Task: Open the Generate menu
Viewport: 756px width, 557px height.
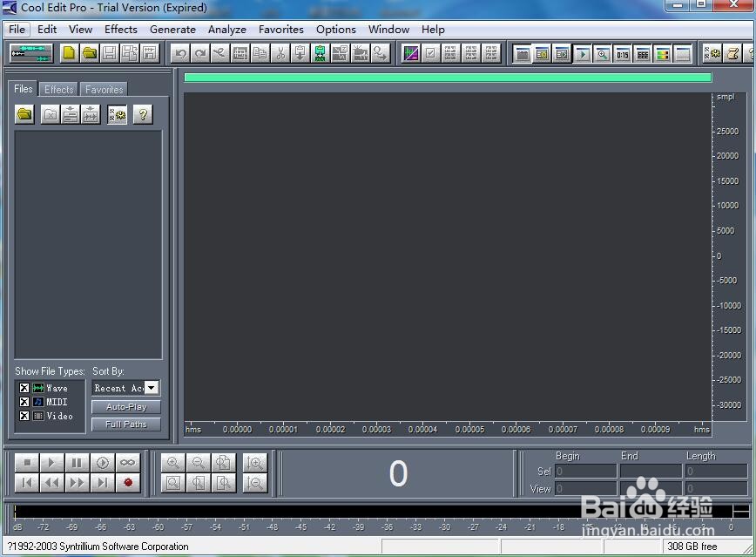Action: click(172, 30)
